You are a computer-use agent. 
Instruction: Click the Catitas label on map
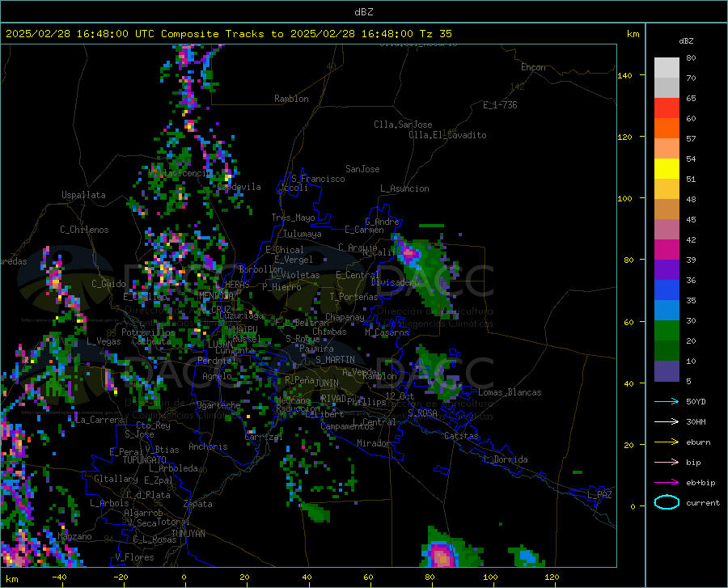tap(462, 436)
